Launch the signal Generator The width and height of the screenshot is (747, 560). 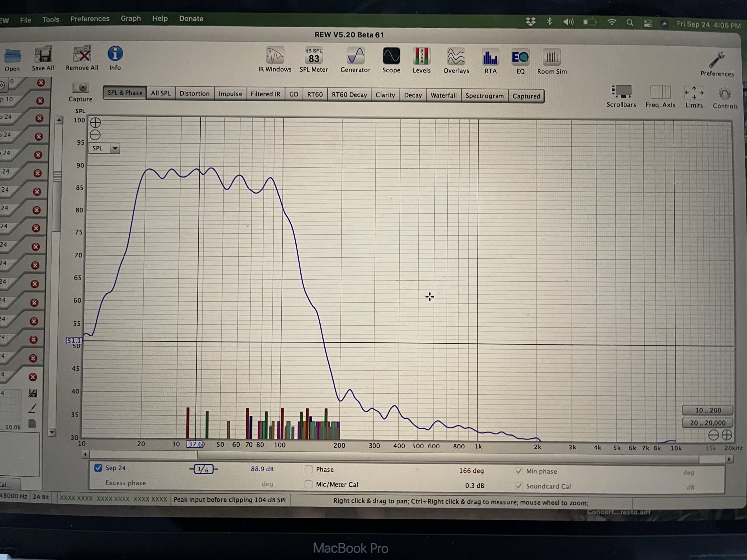355,56
